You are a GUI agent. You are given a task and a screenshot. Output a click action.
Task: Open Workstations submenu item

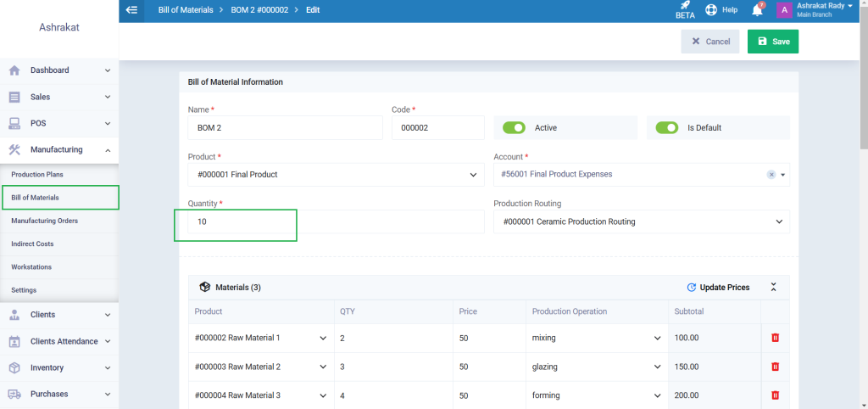click(x=31, y=267)
